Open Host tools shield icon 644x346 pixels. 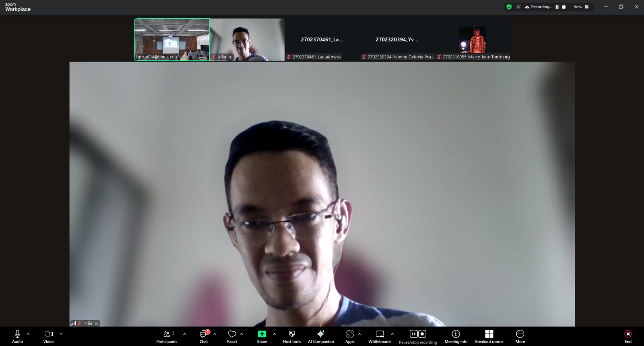click(x=292, y=336)
